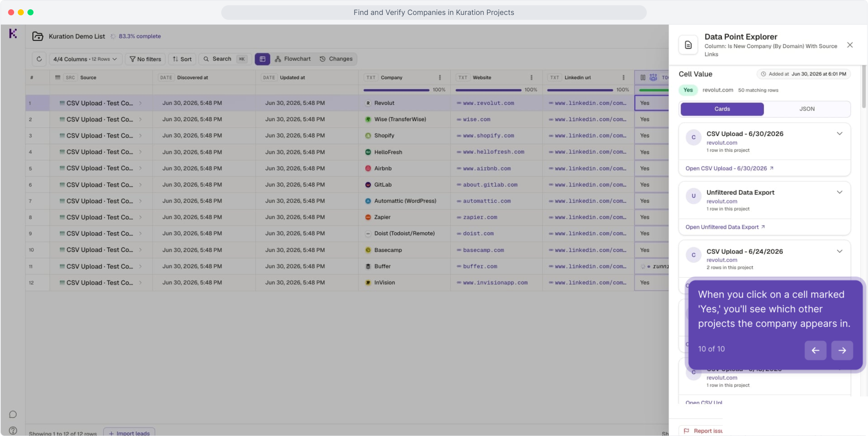Image resolution: width=868 pixels, height=436 pixels.
Task: Switch to the Cards tab
Action: pyautogui.click(x=722, y=109)
